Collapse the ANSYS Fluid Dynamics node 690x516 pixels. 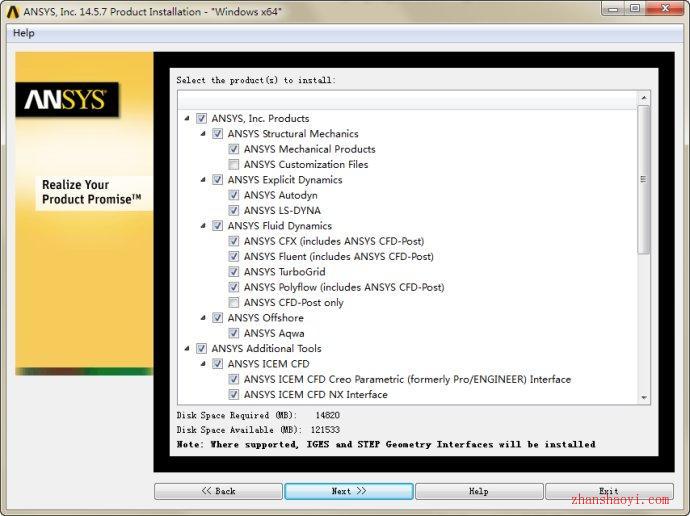pyautogui.click(x=203, y=226)
